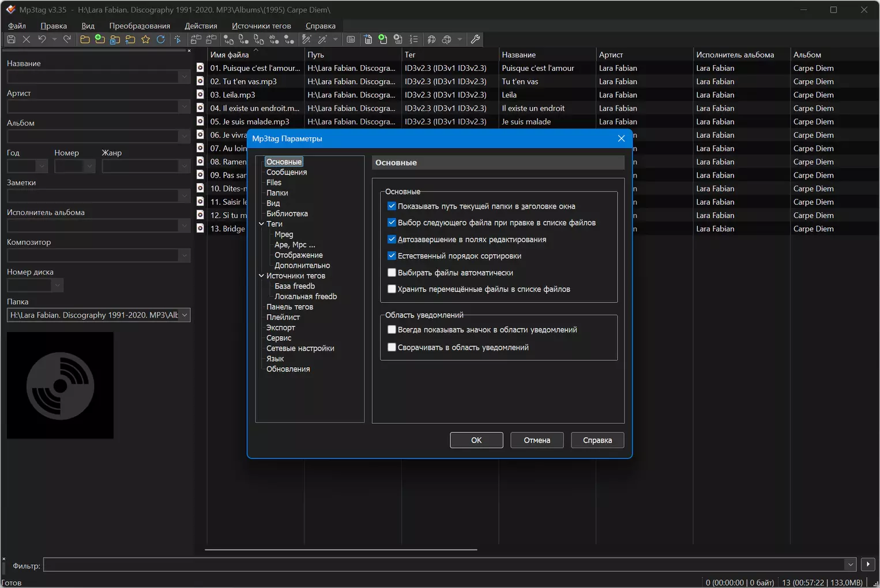Select 'Сообщения' in the options tree
The width and height of the screenshot is (880, 588).
pos(287,172)
